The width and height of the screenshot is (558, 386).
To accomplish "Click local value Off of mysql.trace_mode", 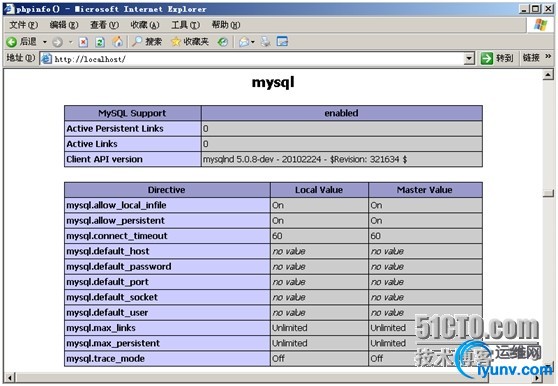I will [278, 358].
